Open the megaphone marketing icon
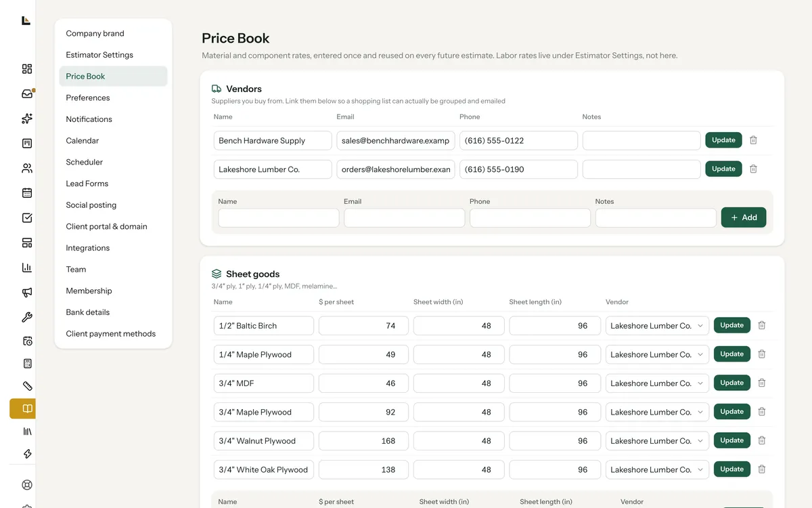 (x=27, y=293)
